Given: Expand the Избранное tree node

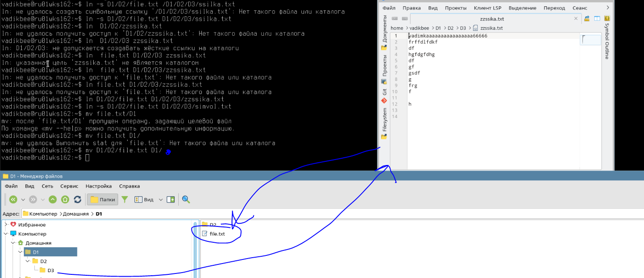Looking at the screenshot, I should click(x=6, y=225).
